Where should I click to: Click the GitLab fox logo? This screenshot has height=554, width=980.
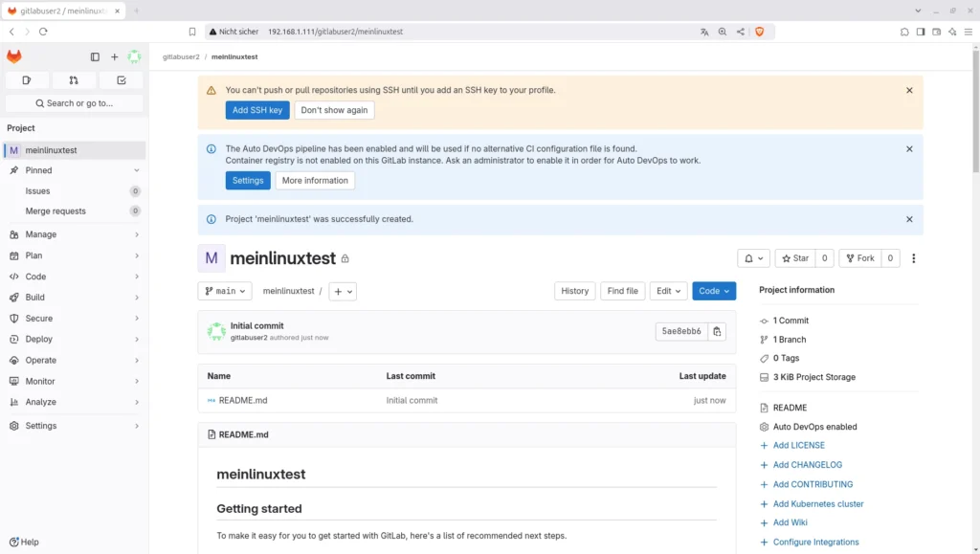point(14,57)
